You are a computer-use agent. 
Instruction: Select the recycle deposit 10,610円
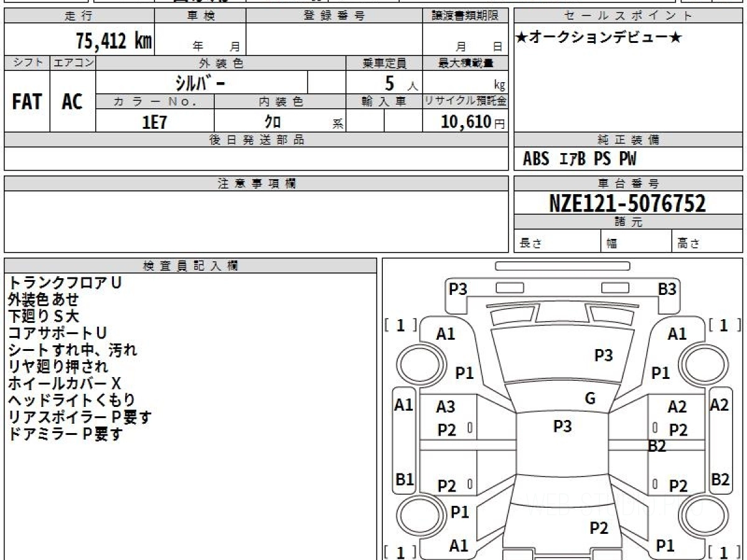point(473,122)
